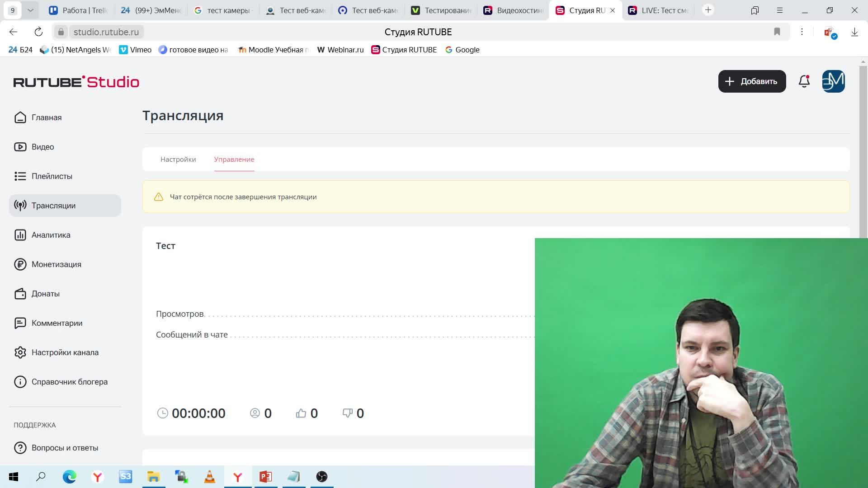Open File Explorer from the taskbar

(154, 477)
